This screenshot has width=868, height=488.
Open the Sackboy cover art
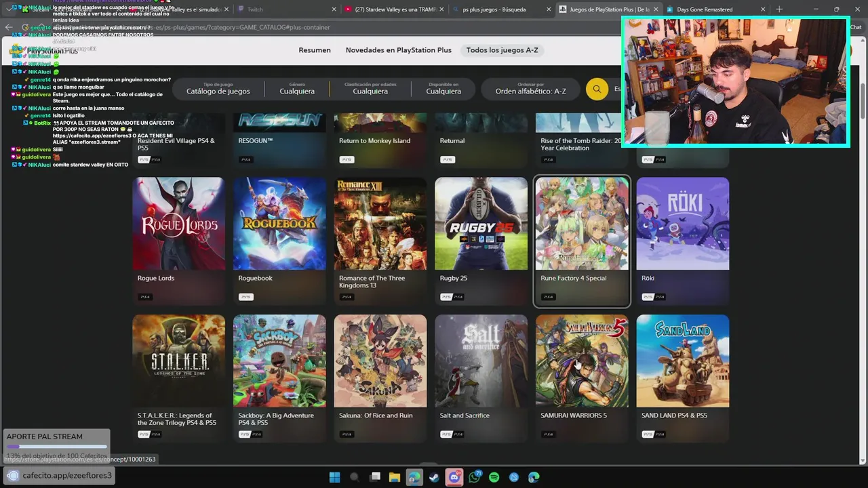(x=279, y=361)
